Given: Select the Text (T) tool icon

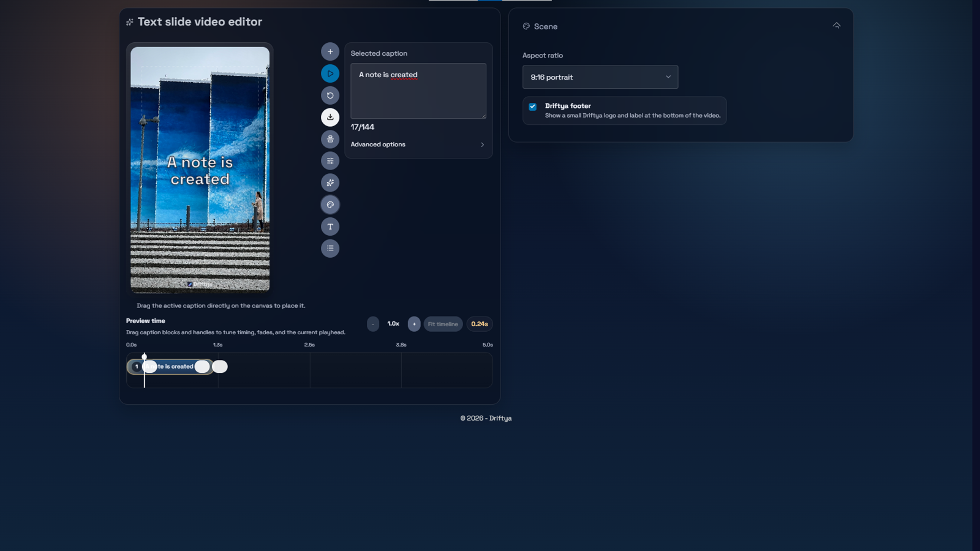Looking at the screenshot, I should coord(330,226).
